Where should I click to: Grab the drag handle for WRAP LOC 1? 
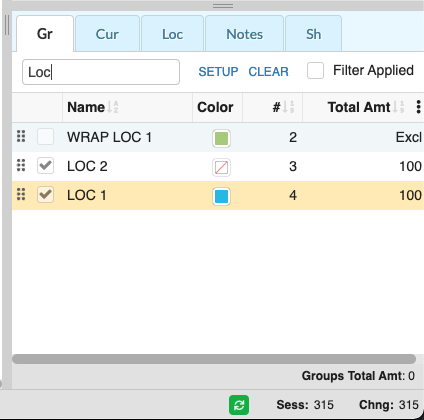[21, 136]
